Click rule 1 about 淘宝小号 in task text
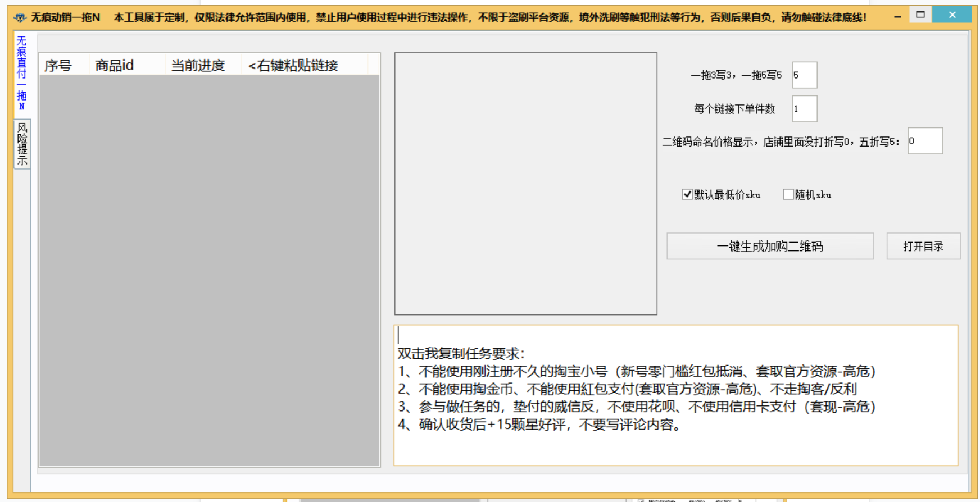 tap(637, 371)
